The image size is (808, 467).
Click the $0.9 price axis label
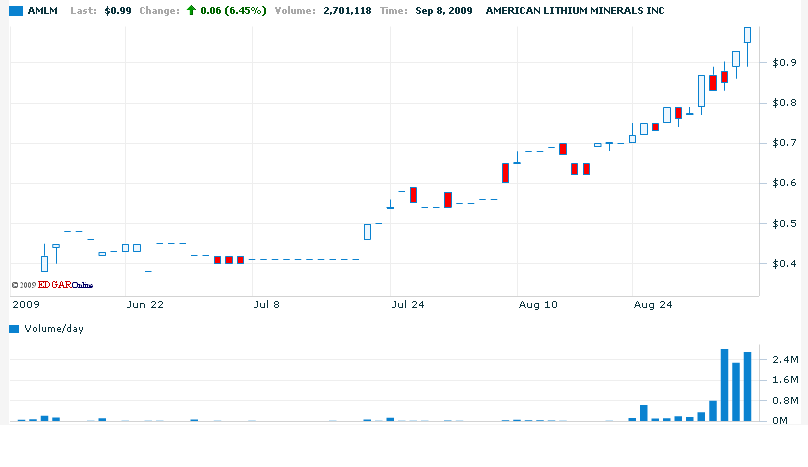pyautogui.click(x=784, y=63)
